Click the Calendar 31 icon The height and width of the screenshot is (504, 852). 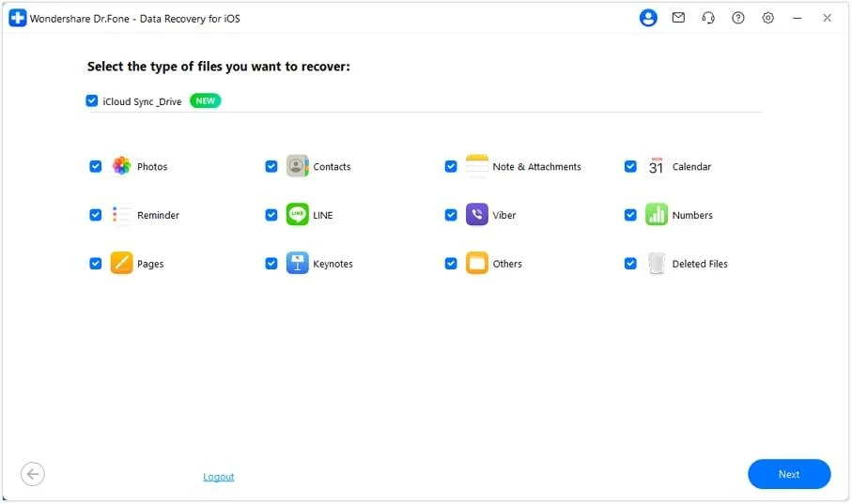point(657,165)
